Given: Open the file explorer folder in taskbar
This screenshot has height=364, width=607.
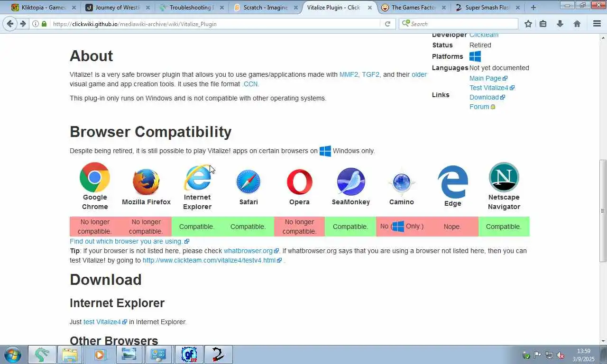Looking at the screenshot, I should point(70,355).
